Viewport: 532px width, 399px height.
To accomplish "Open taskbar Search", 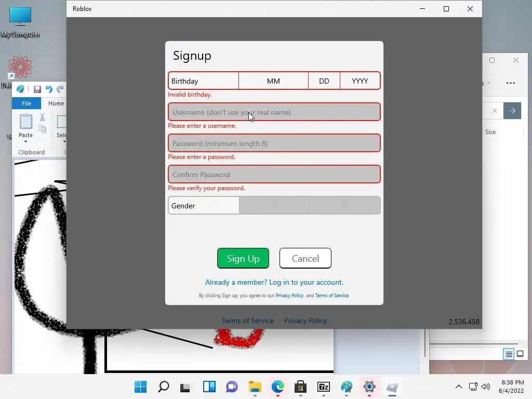I will 164,387.
